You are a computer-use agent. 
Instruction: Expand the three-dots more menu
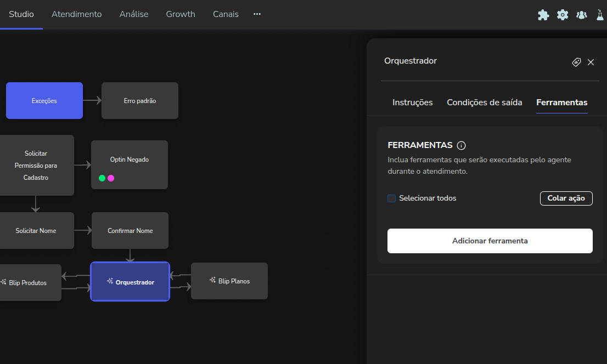click(x=257, y=14)
